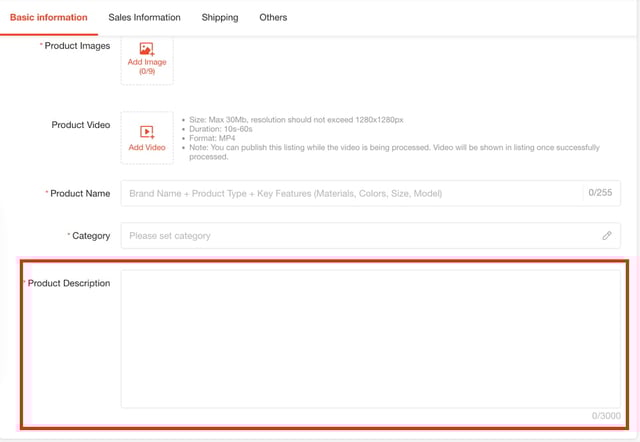
Task: Click the Product Name field label
Action: (80, 193)
